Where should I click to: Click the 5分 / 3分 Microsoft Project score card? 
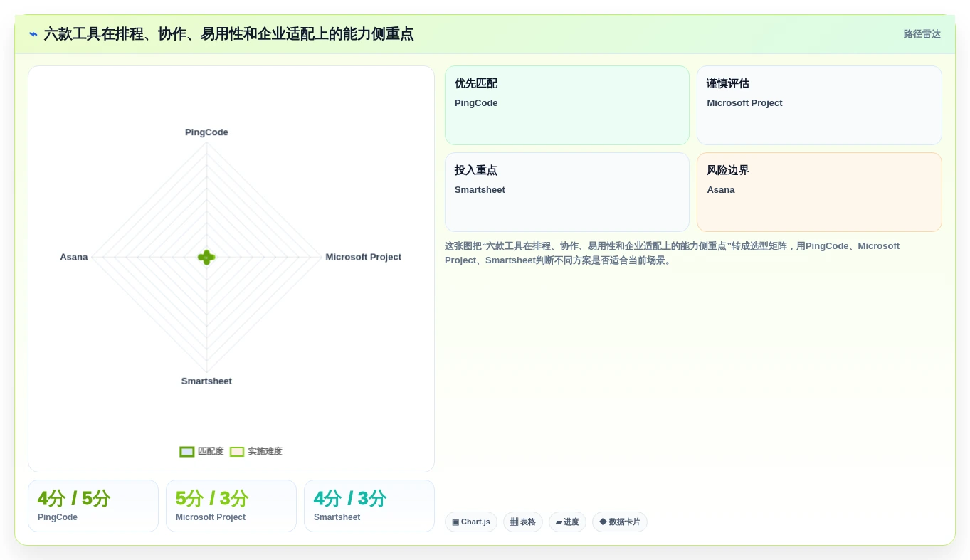(x=231, y=506)
